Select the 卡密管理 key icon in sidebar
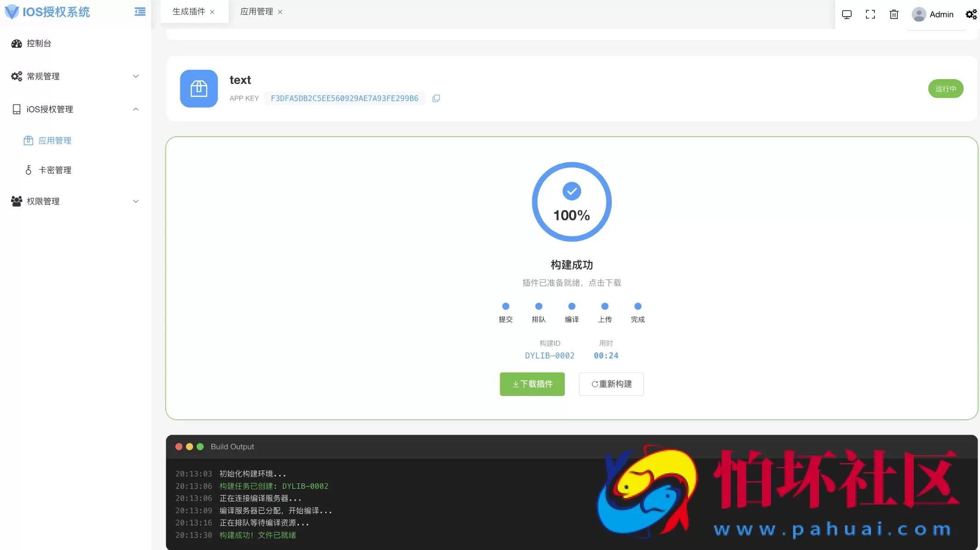Screen dimensions: 980x550 29,170
